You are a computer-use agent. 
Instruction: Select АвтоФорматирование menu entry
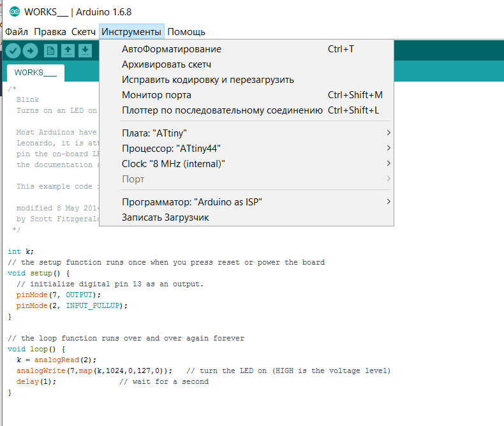pyautogui.click(x=246, y=49)
